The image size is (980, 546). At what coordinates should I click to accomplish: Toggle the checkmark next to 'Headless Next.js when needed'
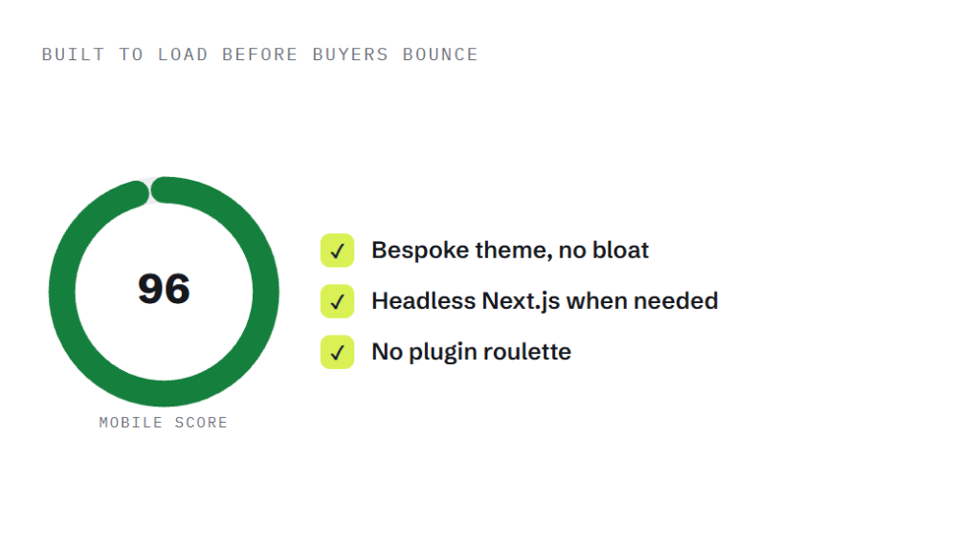click(338, 301)
